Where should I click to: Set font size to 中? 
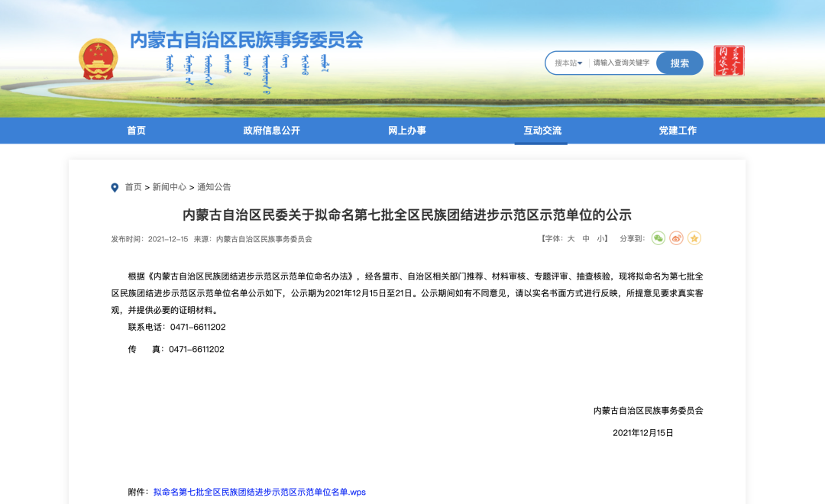(586, 239)
